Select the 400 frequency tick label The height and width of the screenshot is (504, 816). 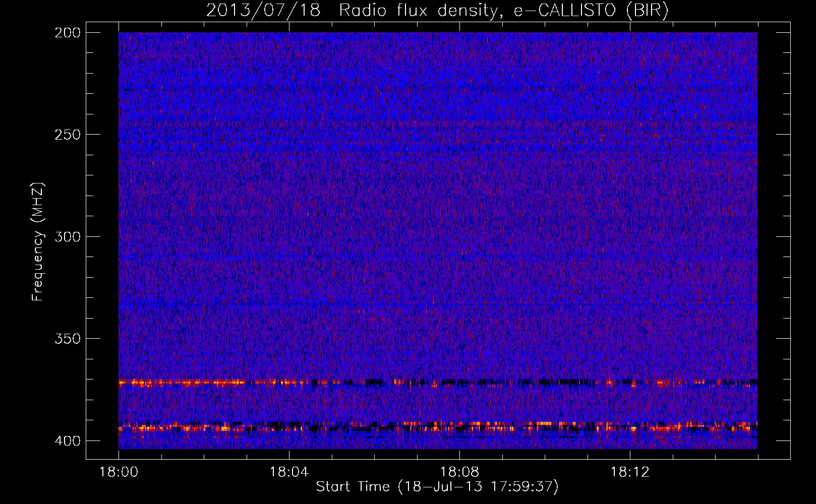click(67, 441)
